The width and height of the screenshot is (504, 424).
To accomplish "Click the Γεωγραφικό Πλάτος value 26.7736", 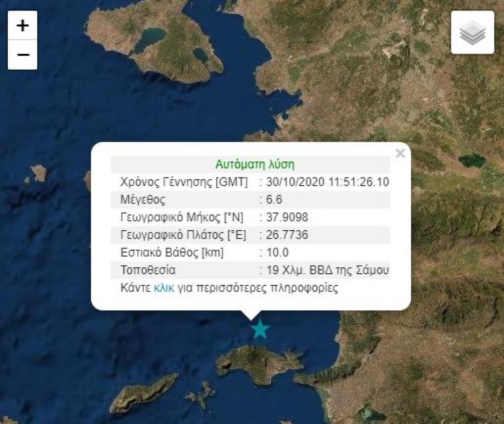I will point(287,235).
